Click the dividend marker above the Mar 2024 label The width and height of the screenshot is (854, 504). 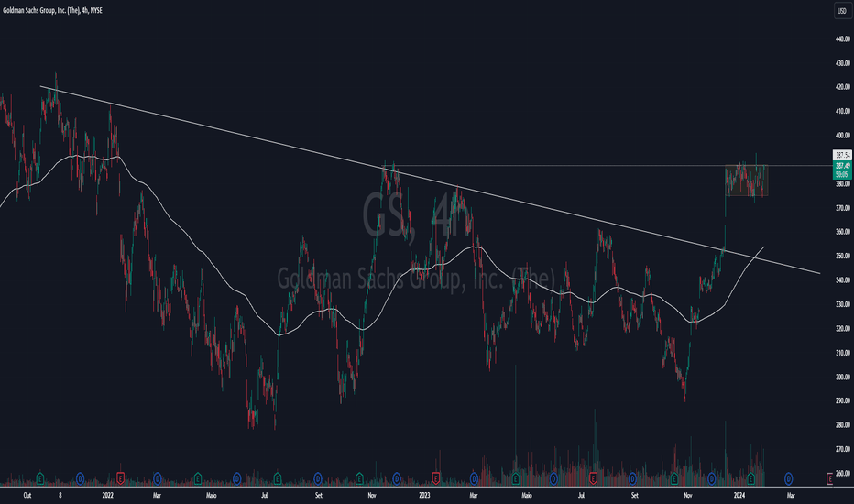790,477
